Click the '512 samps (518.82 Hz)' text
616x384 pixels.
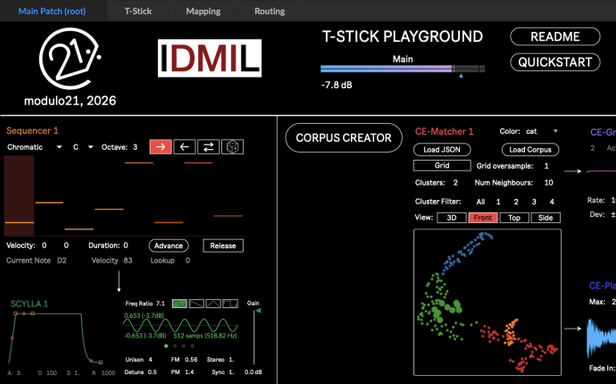pyautogui.click(x=205, y=336)
